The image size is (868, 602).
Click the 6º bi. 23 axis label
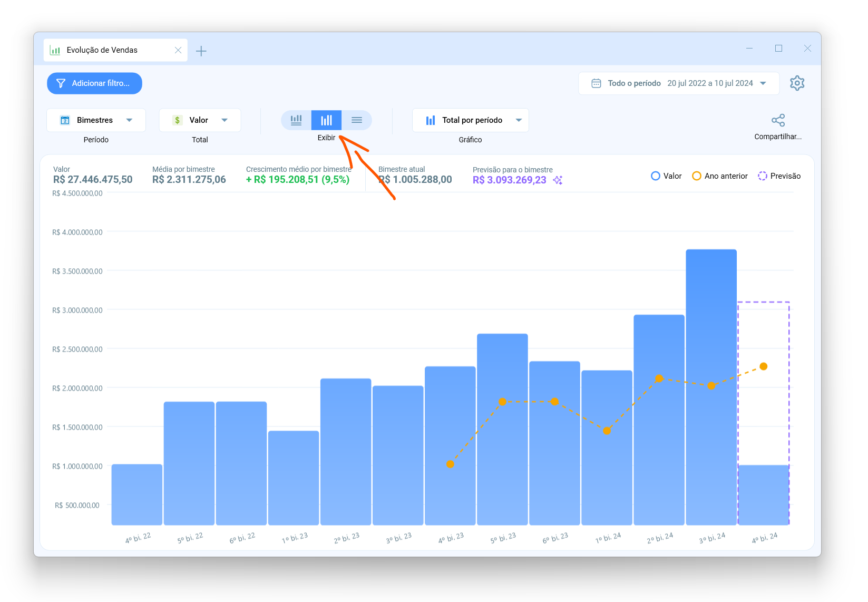click(555, 538)
